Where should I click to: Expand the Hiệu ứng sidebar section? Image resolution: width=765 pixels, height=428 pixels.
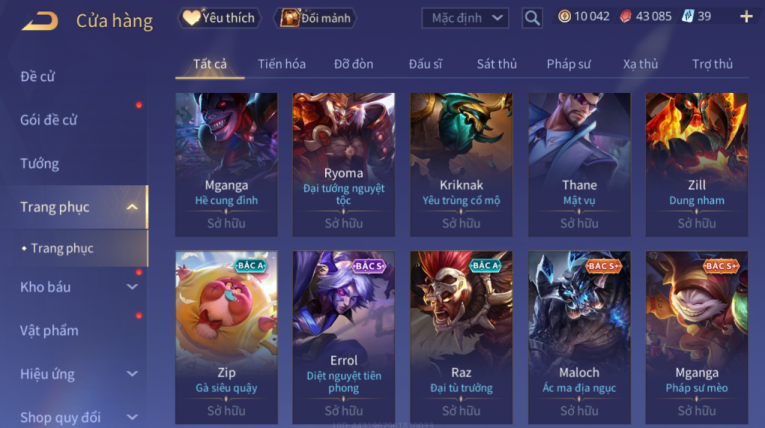click(x=132, y=374)
